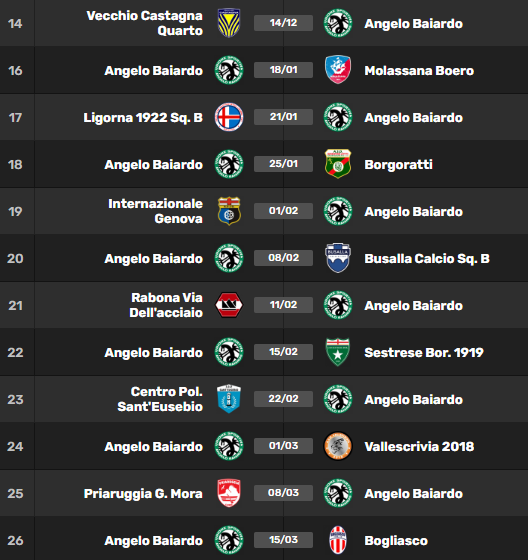Image resolution: width=528 pixels, height=560 pixels.
Task: Click the Borgoratti team crest
Action: click(338, 164)
